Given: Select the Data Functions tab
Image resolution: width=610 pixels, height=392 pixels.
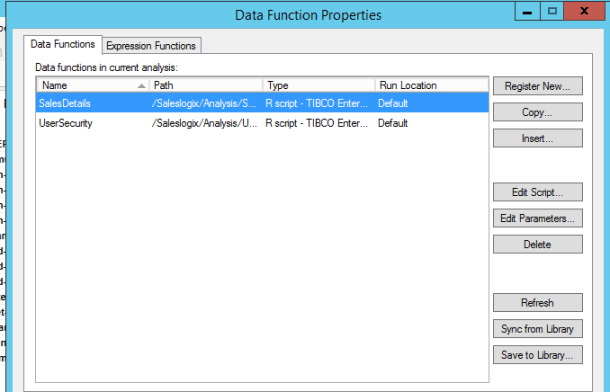Looking at the screenshot, I should [x=63, y=44].
